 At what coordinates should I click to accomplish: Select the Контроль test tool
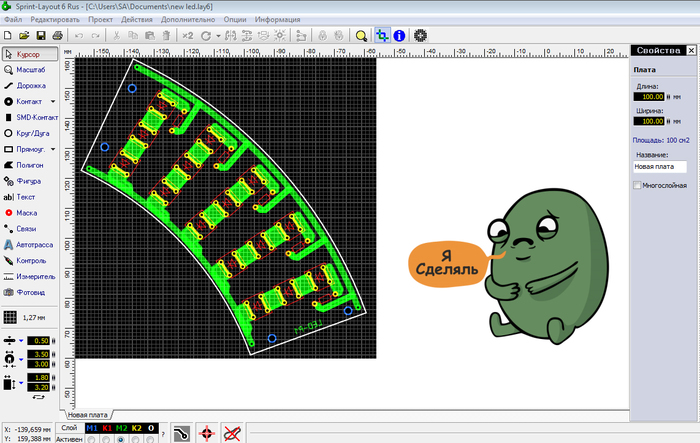point(30,261)
